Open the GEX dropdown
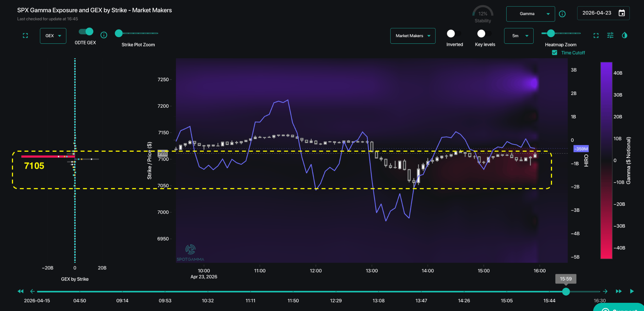The width and height of the screenshot is (644, 311). click(53, 36)
